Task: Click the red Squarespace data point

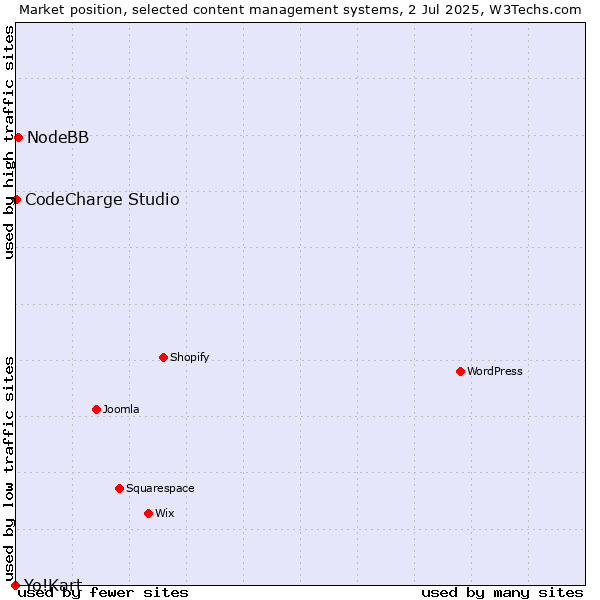Action: click(119, 489)
